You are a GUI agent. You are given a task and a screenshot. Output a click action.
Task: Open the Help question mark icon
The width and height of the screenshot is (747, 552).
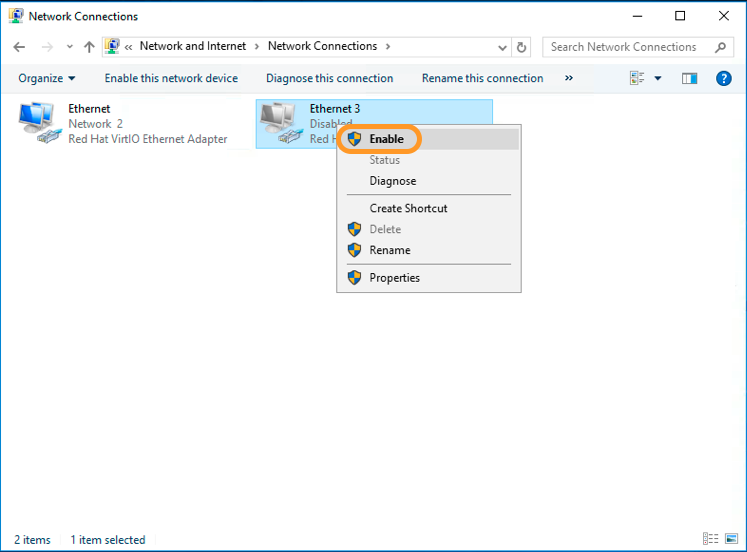[724, 78]
